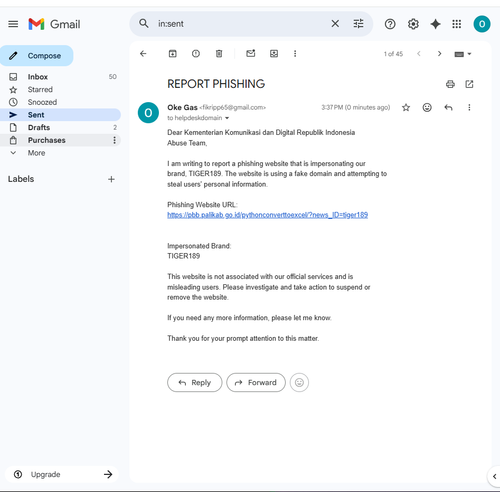
Task: Click the Upgrade storage button
Action: coord(62,474)
